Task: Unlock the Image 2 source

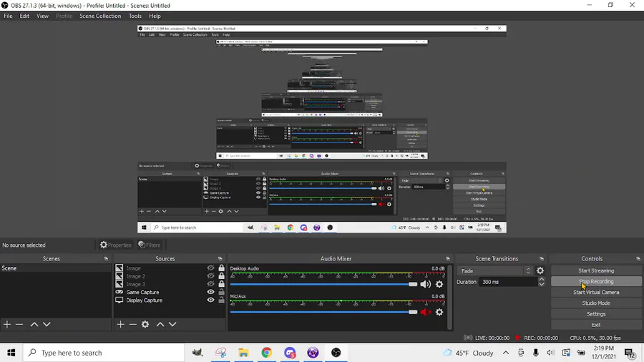Action: pos(221,276)
